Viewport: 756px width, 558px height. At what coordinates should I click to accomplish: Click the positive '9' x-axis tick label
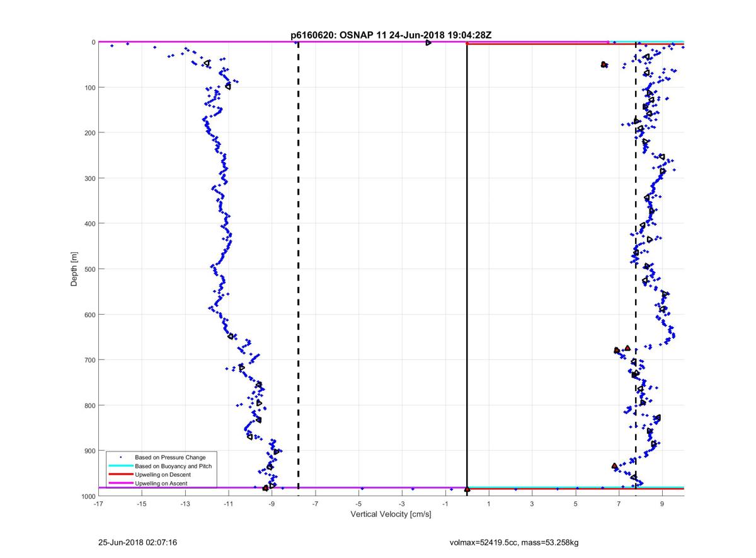point(663,504)
